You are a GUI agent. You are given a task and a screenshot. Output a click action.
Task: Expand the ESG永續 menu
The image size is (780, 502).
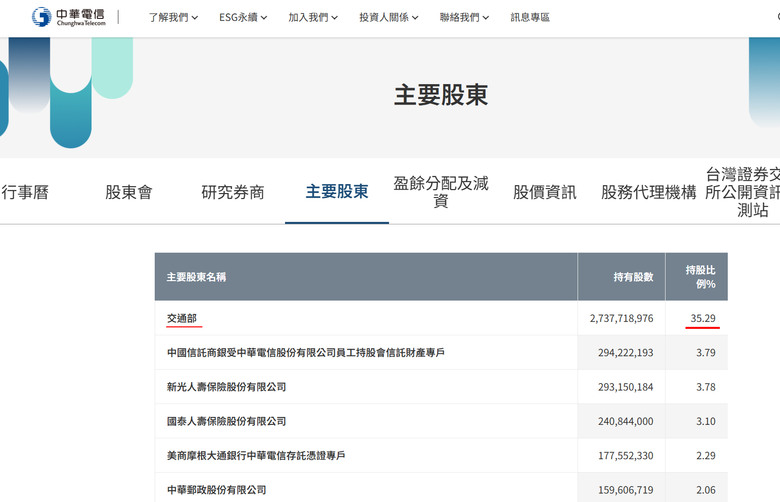click(x=243, y=17)
